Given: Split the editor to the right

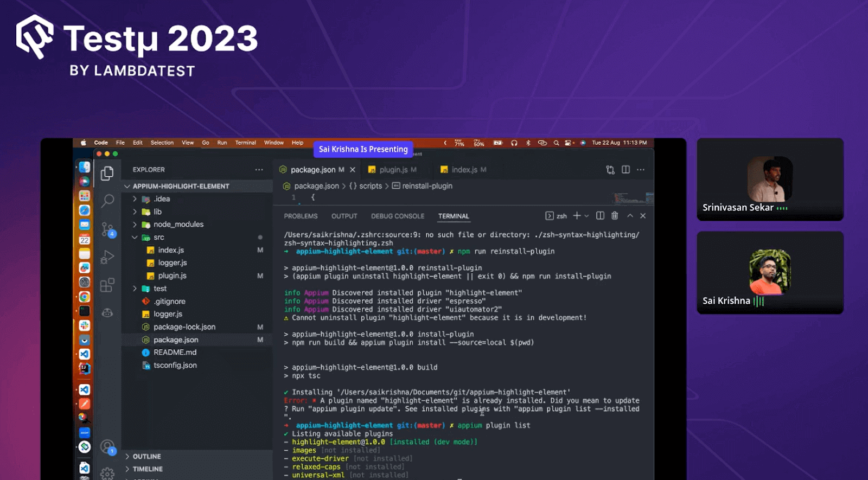Looking at the screenshot, I should (626, 170).
